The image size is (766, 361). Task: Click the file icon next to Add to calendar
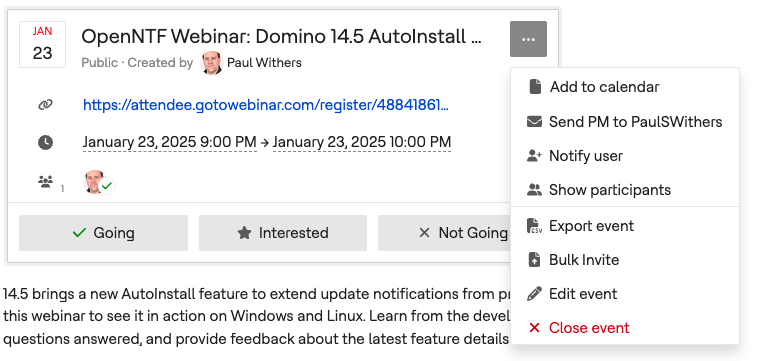(535, 87)
